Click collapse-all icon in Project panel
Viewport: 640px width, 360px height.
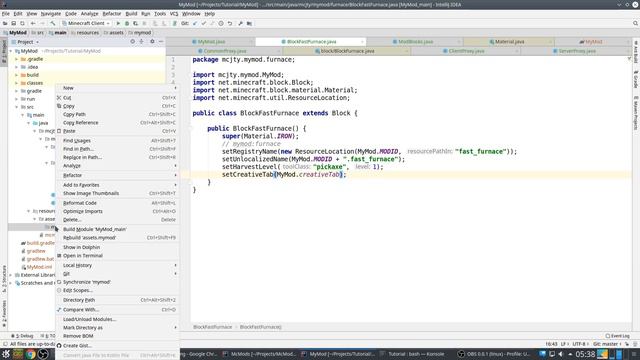(142, 42)
